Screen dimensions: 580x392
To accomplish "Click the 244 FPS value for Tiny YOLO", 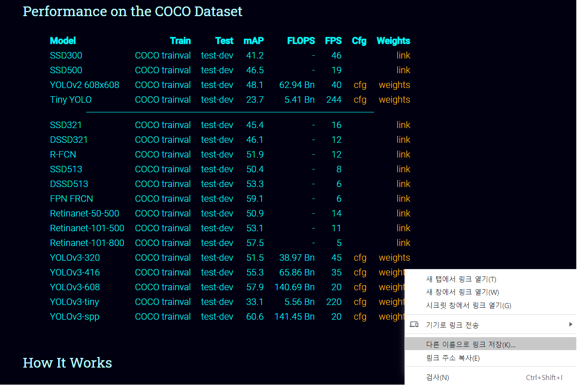I will click(334, 99).
